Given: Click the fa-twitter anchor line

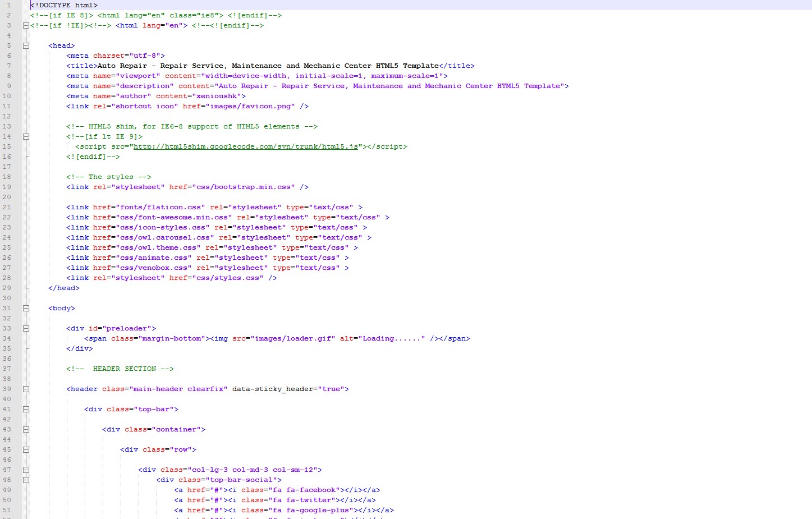Looking at the screenshot, I should pos(275,500).
